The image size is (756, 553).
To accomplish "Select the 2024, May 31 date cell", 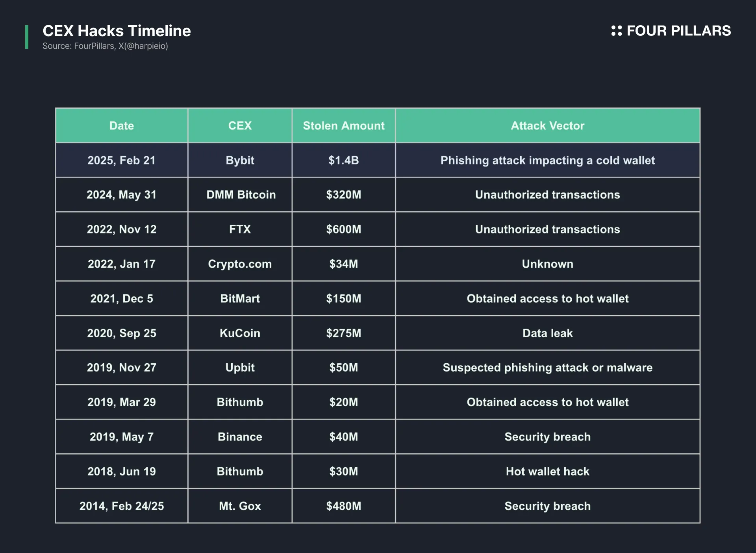I will point(122,195).
